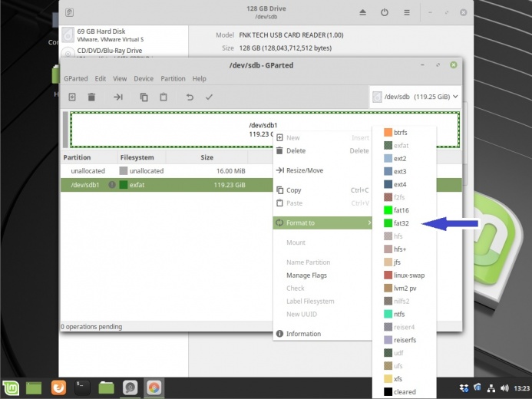532x399 pixels.
Task: Click the Copy partition toolbar icon
Action: (x=144, y=97)
